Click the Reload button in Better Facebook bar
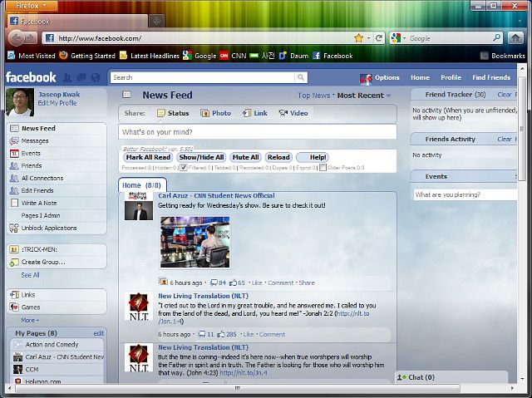Image resolution: width=532 pixels, height=398 pixels. click(278, 157)
